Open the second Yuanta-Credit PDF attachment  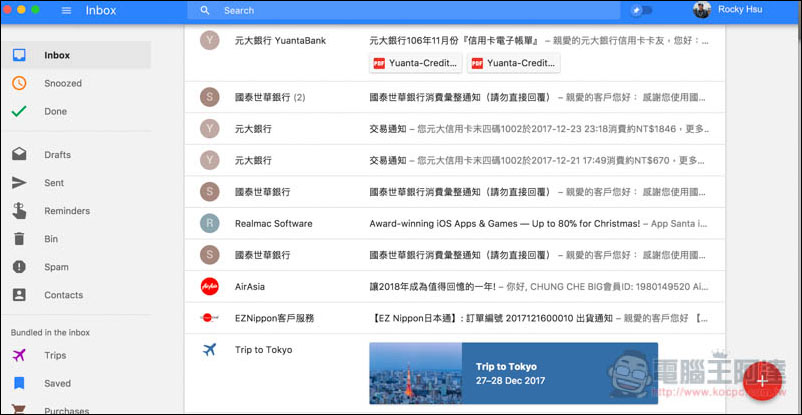pyautogui.click(x=514, y=63)
